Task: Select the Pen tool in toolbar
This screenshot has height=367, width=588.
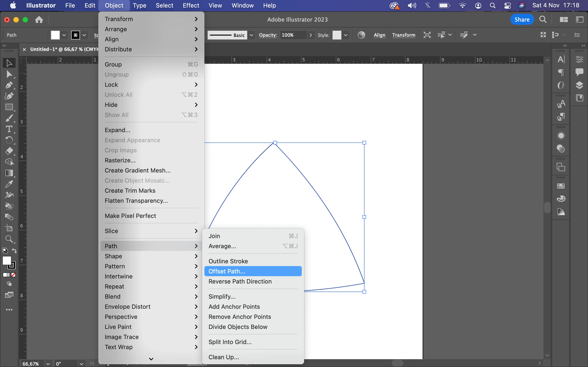Action: pyautogui.click(x=9, y=85)
